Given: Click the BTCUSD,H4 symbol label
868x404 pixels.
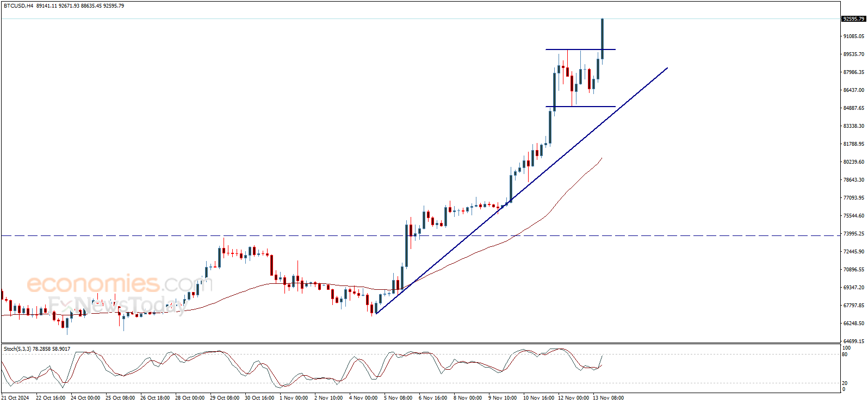Looking at the screenshot, I should [18, 6].
